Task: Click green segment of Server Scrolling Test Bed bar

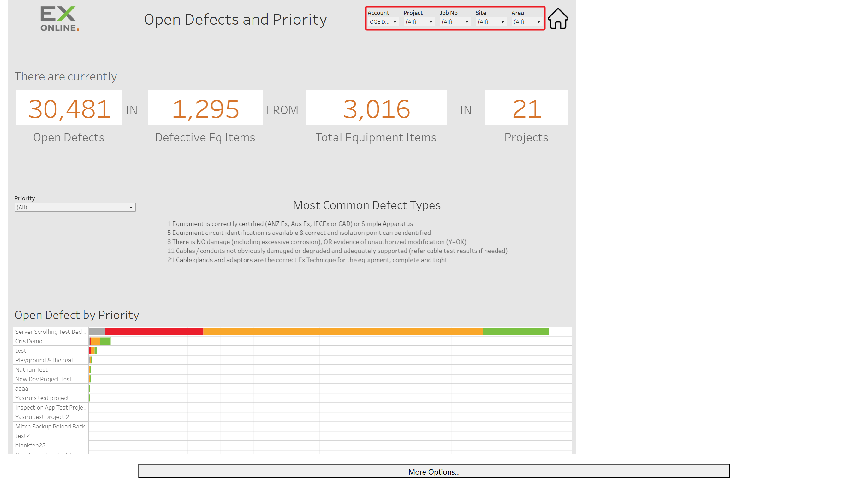Action: 515,332
